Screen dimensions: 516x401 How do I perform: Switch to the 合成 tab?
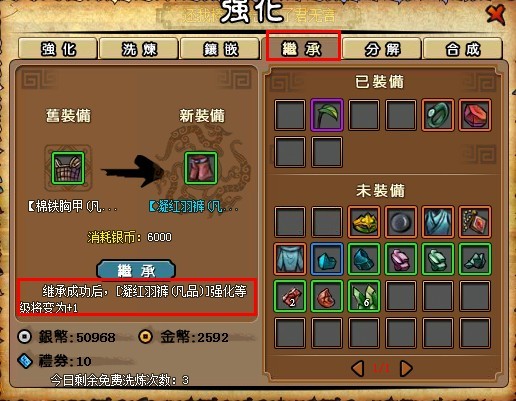(463, 49)
